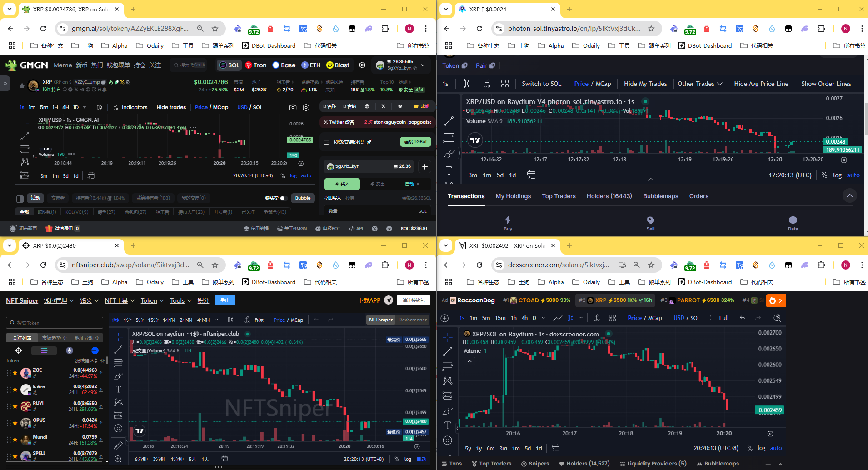Open Top Traders tab in DexScreener
868x470 pixels.
coord(491,464)
